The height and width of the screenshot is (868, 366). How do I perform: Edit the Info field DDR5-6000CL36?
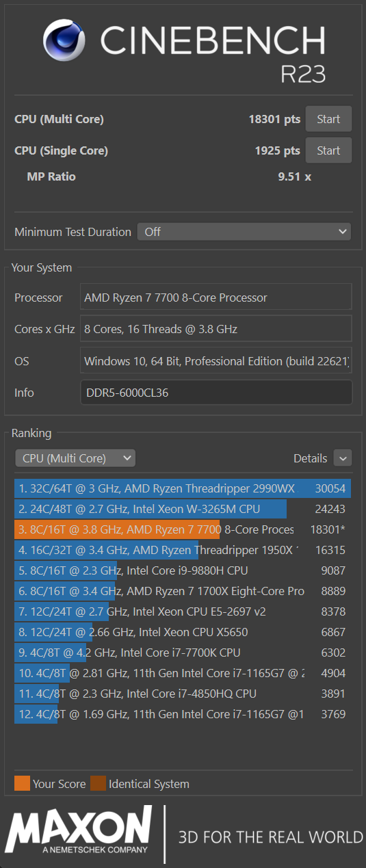[216, 393]
